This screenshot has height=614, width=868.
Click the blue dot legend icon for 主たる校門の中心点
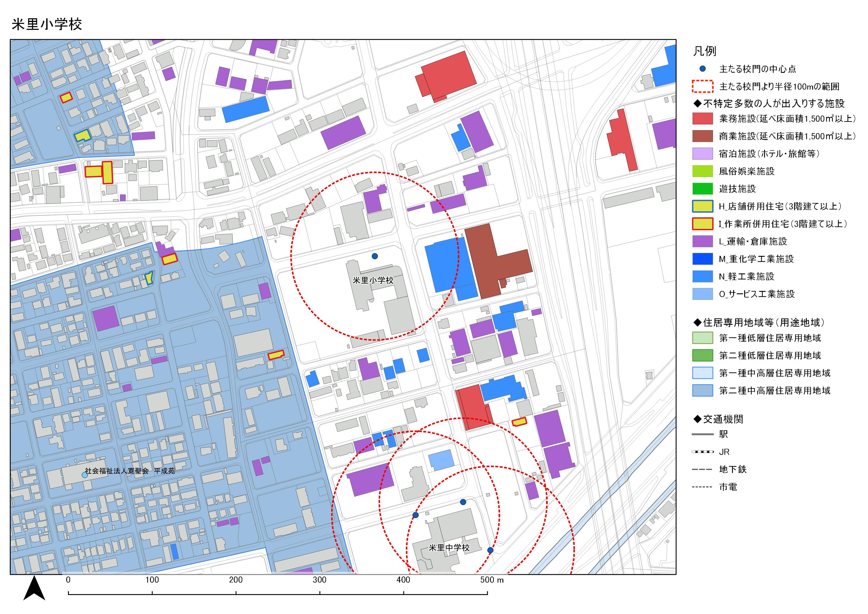pos(702,69)
